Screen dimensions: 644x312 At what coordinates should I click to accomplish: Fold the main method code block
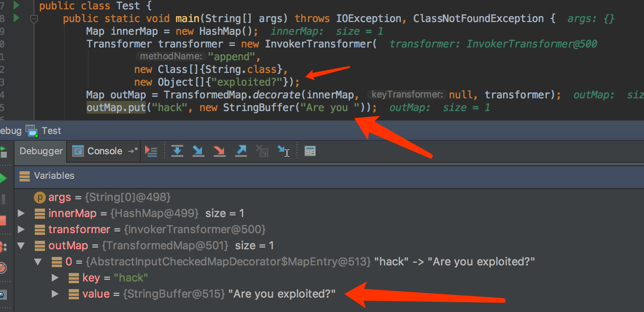(x=34, y=19)
